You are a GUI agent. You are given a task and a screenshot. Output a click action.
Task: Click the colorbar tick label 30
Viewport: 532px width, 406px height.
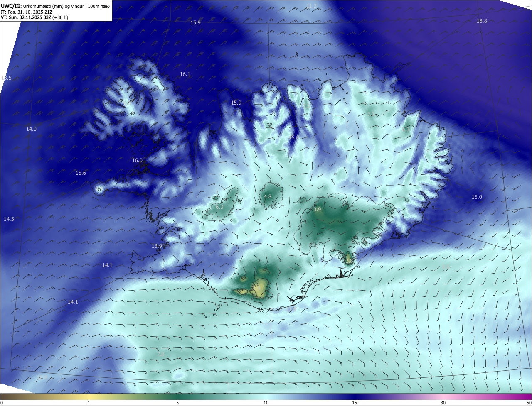(443, 403)
